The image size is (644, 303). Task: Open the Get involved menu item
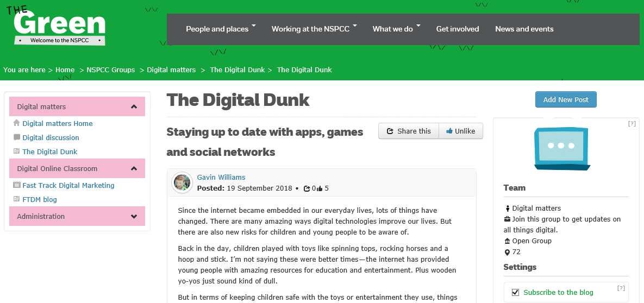pyautogui.click(x=458, y=29)
